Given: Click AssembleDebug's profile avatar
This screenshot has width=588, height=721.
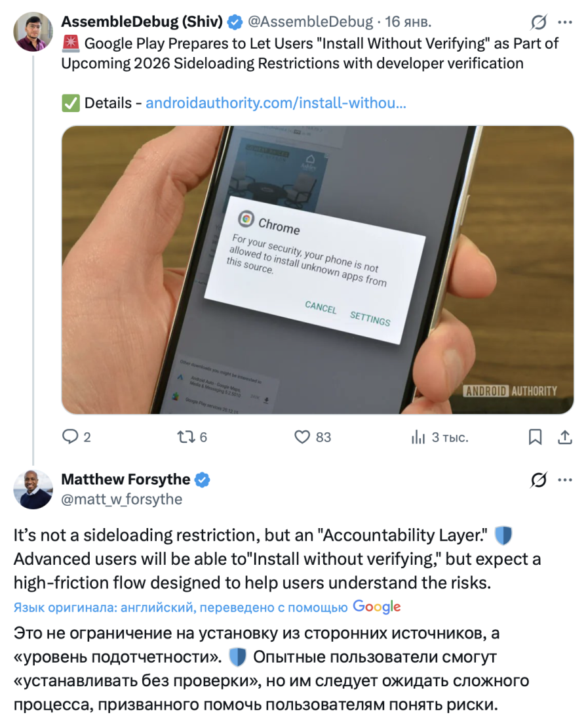Looking at the screenshot, I should [33, 31].
